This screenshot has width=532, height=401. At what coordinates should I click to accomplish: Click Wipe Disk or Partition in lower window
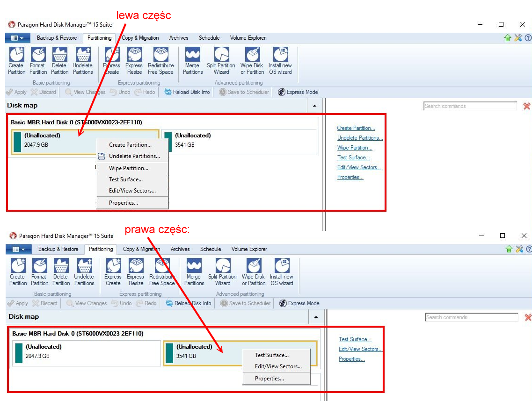(x=254, y=272)
